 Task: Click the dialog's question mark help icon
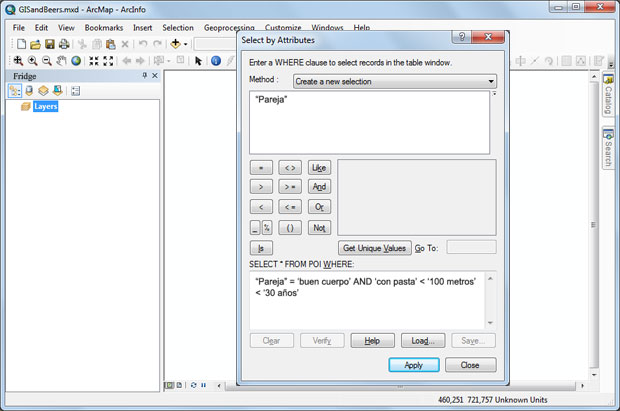[461, 37]
